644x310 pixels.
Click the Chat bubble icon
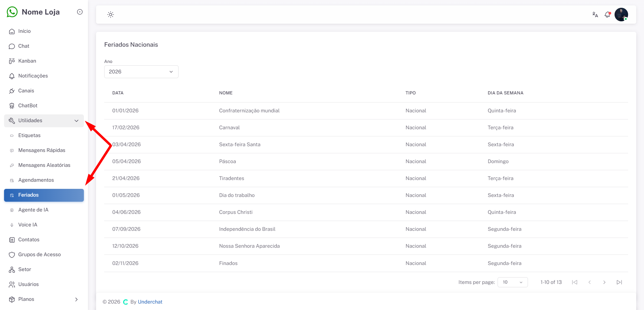(12, 46)
